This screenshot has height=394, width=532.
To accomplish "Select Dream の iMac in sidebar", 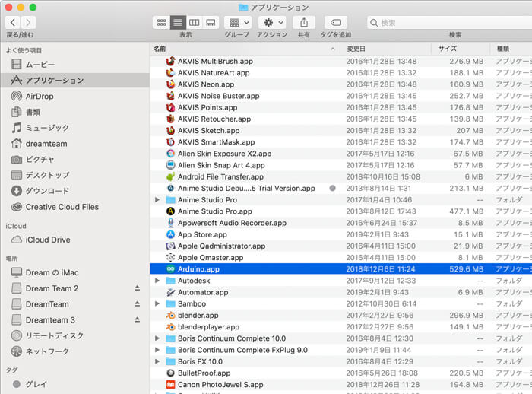I will pos(75,272).
